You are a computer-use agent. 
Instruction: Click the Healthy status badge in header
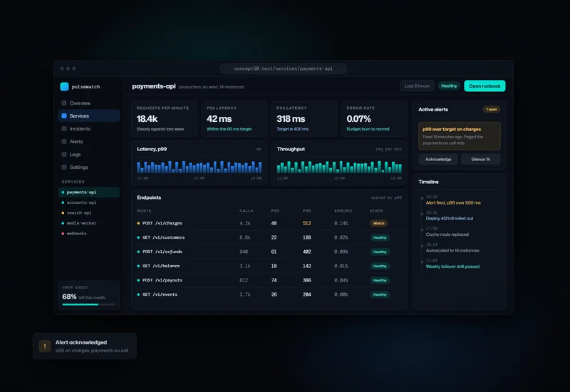[x=449, y=86]
